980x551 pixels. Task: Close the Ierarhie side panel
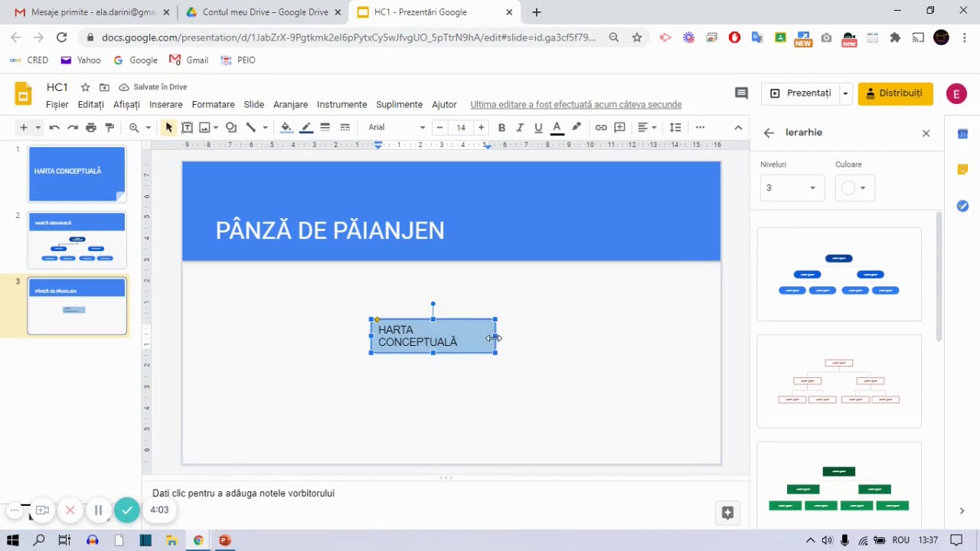(926, 133)
